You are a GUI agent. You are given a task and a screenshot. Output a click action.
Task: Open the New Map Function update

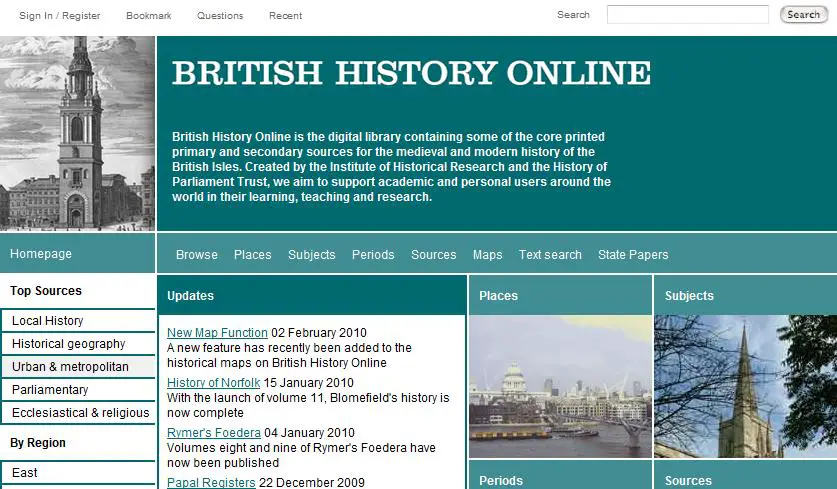point(217,333)
